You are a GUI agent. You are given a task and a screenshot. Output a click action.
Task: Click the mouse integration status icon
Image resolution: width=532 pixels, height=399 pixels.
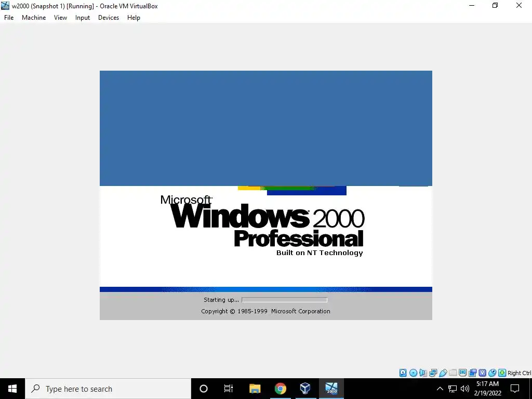click(493, 373)
